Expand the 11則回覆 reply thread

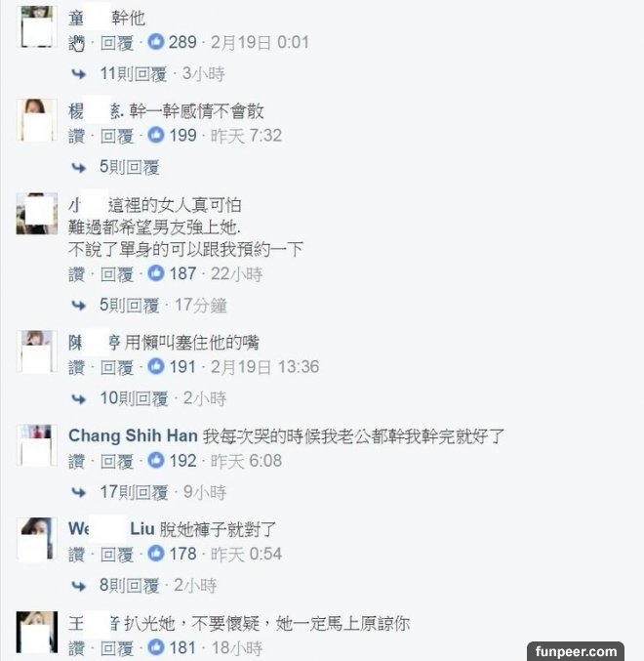coord(134,73)
